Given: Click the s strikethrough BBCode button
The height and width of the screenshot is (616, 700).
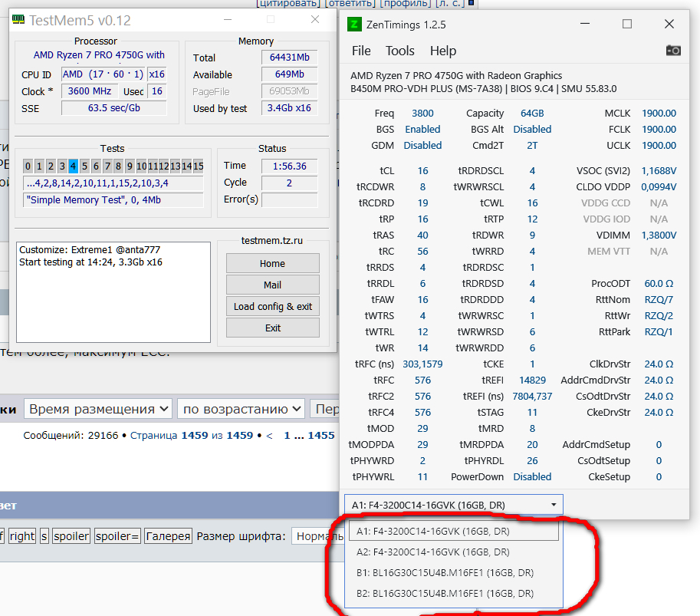Looking at the screenshot, I should point(44,536).
